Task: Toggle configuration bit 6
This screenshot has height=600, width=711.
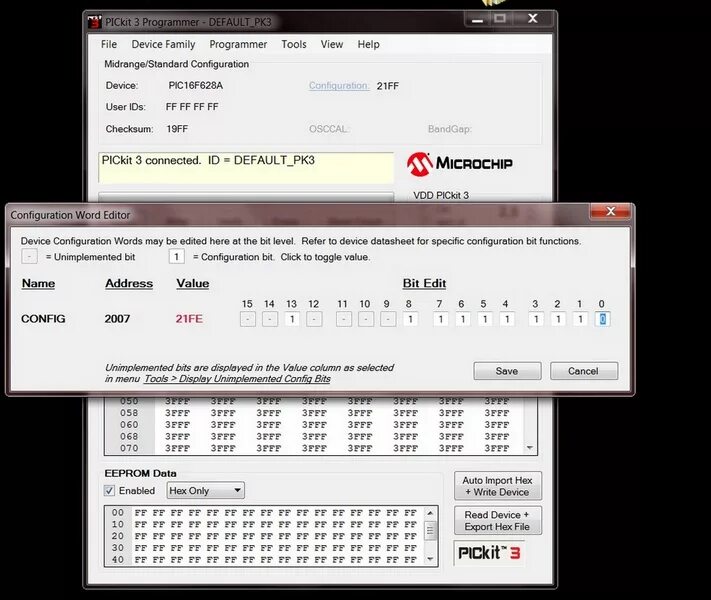Action: [x=462, y=319]
